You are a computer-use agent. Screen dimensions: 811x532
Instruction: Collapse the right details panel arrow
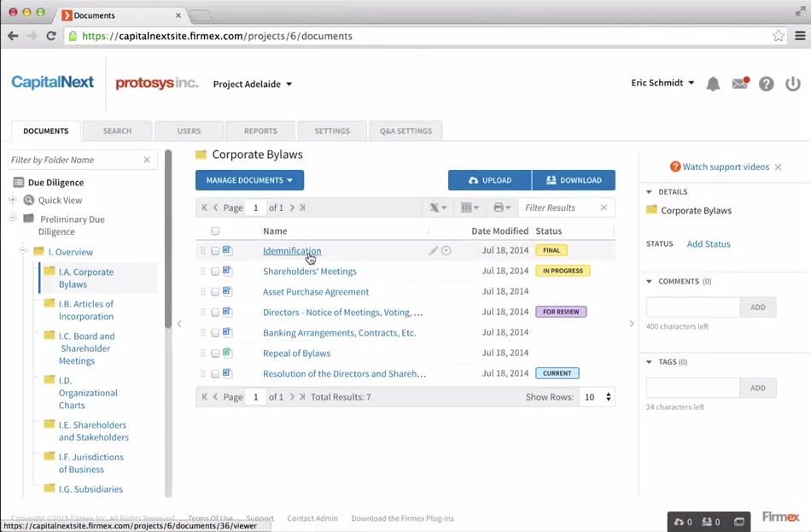click(x=632, y=324)
